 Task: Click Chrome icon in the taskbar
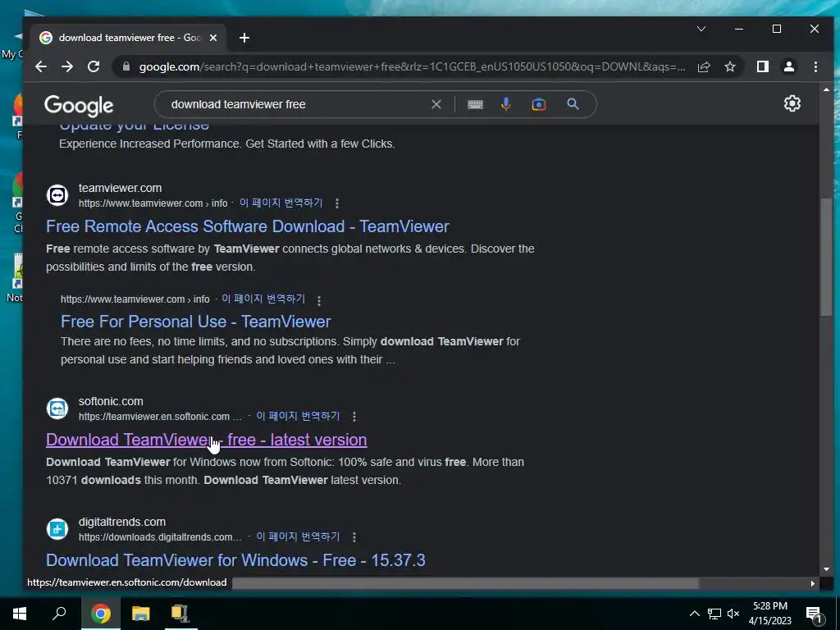tap(100, 614)
